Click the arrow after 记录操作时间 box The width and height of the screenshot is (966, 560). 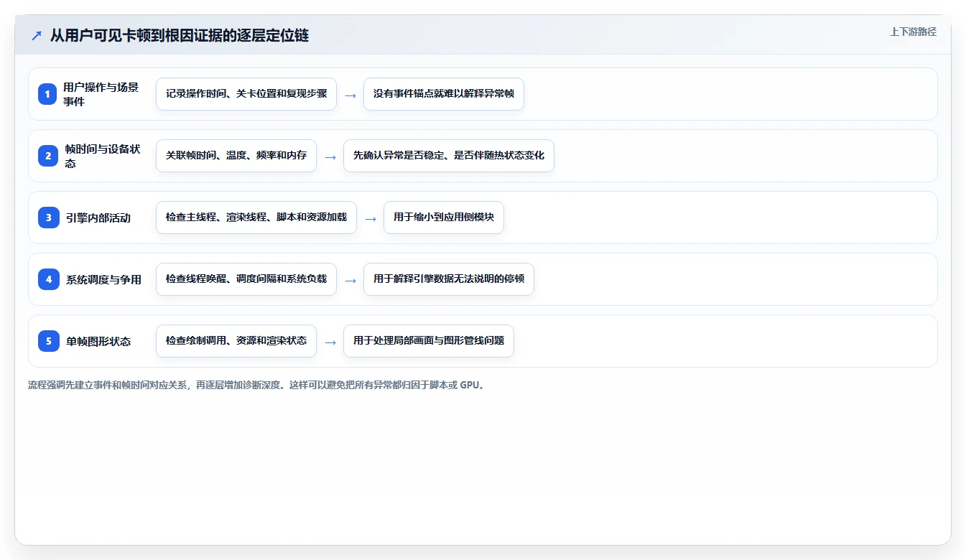click(350, 95)
